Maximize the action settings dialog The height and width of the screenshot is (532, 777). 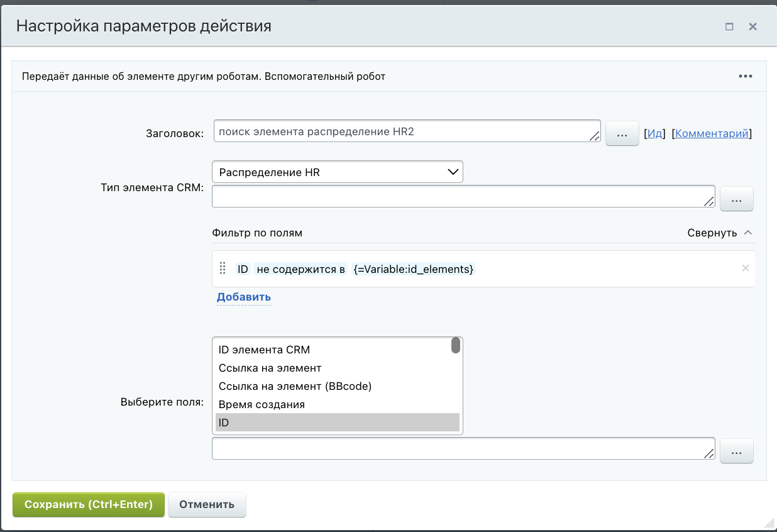tap(729, 26)
